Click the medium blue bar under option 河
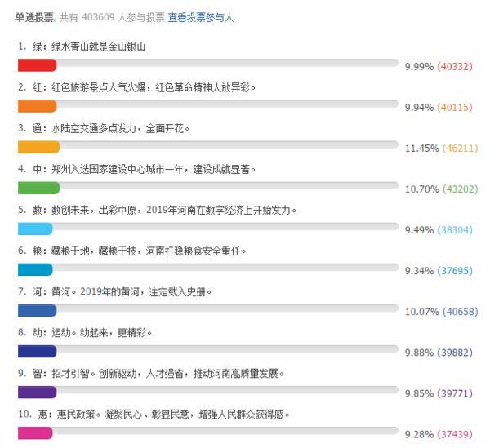Screen dimensions: 490x448 (x=38, y=311)
